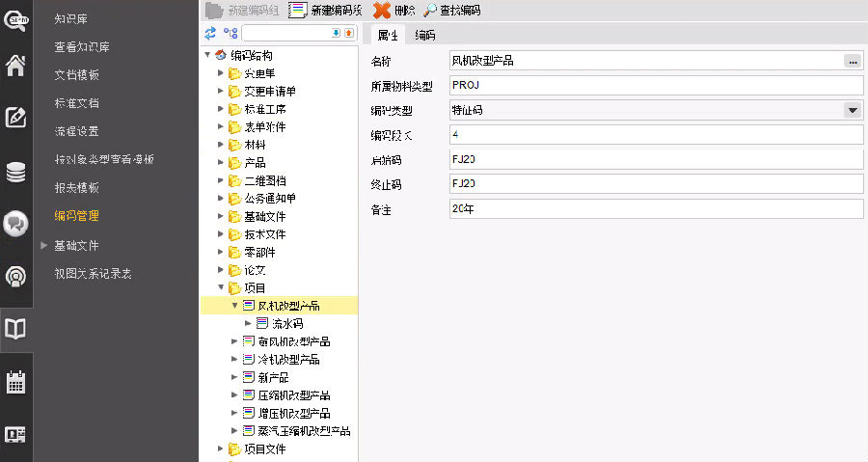Open 流程设置 in the left menu
868x462 pixels.
(76, 131)
